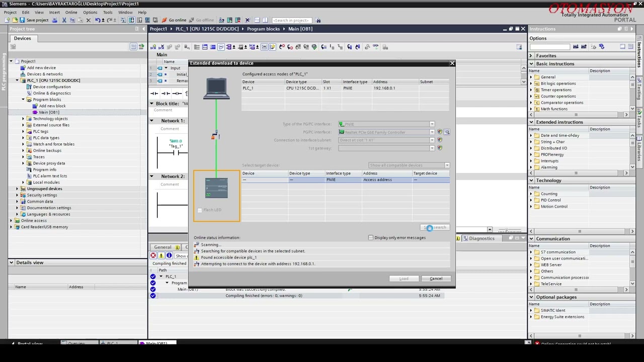This screenshot has width=644, height=362.
Task: Open the Type of PG/PC interface dropdown
Action: point(432,124)
